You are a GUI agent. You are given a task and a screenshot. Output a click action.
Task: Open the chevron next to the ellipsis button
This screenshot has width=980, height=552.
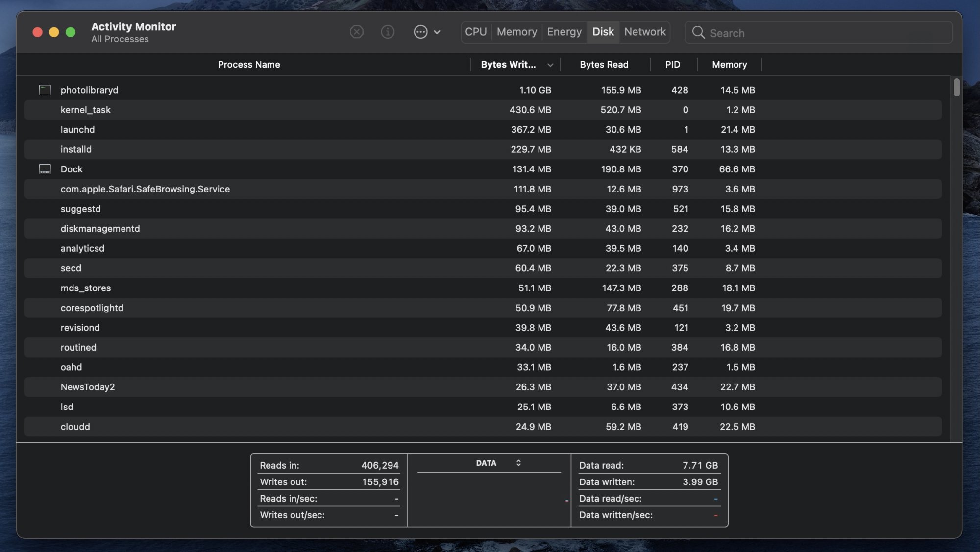tap(437, 32)
